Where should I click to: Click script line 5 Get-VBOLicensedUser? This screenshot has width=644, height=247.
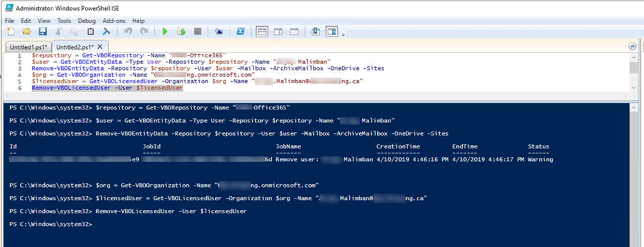pos(196,81)
